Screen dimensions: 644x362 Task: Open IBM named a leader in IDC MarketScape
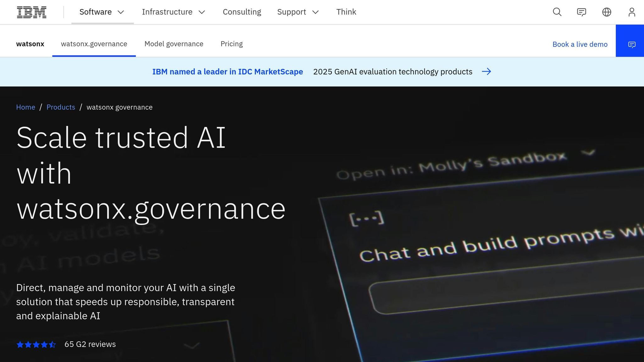click(227, 72)
